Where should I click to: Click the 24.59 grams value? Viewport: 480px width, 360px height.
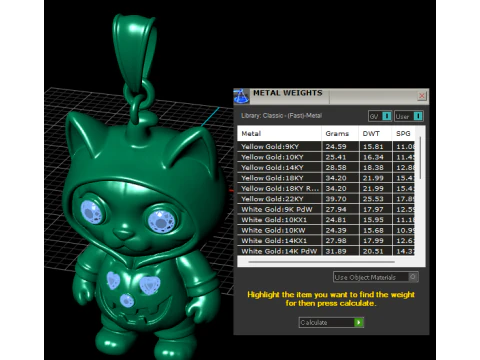[336, 146]
